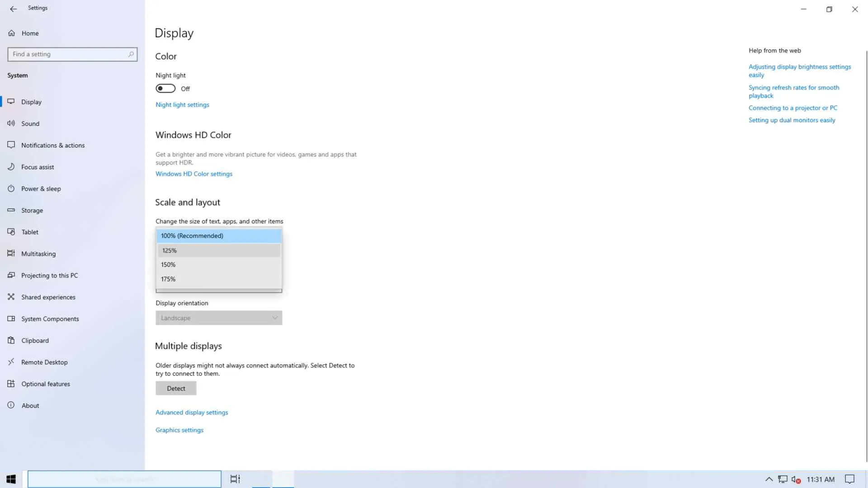Open Sound settings via speaker icon
868x488 pixels.
click(11, 123)
